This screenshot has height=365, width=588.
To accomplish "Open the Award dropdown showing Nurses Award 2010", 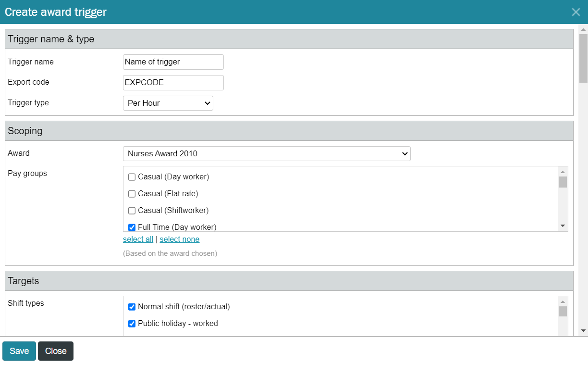I will click(x=267, y=154).
